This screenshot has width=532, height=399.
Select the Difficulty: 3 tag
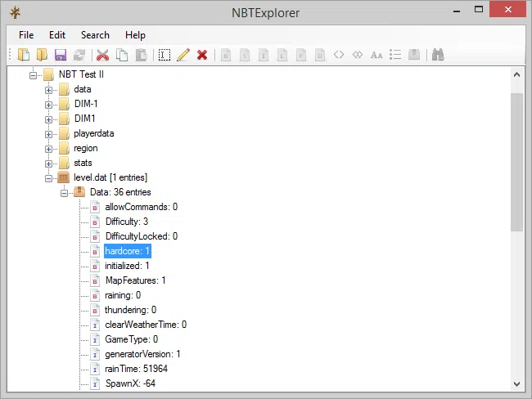click(x=126, y=222)
